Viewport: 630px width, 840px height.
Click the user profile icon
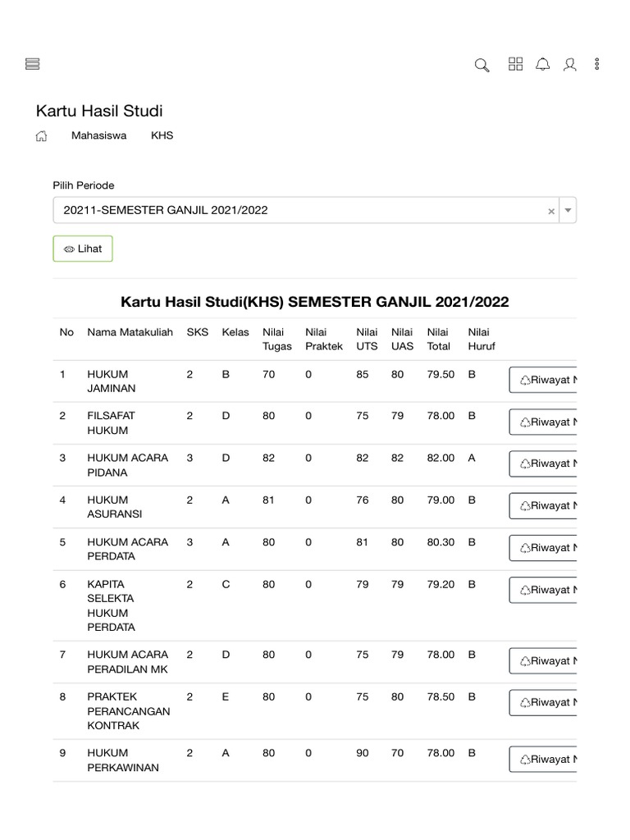[570, 64]
